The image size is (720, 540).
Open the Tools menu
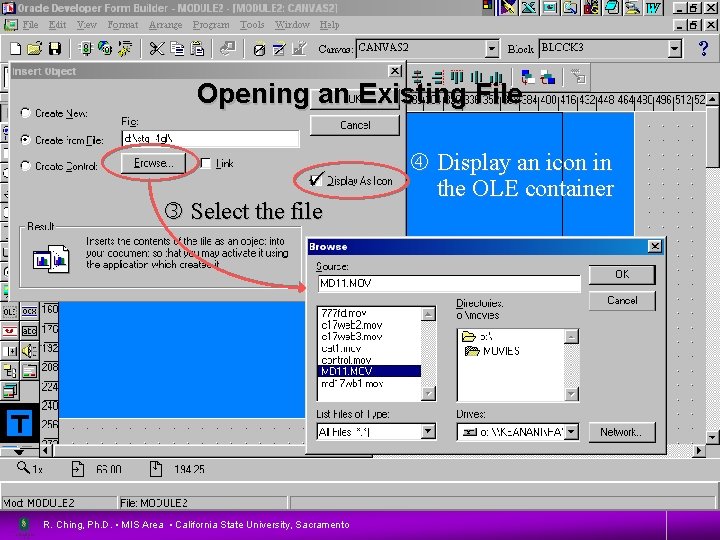point(252,25)
